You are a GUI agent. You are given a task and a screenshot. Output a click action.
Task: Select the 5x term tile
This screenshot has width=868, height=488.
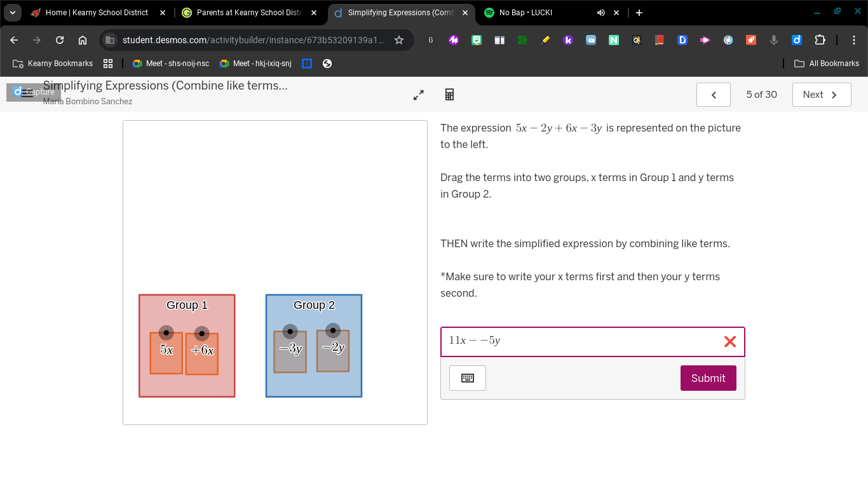166,353
